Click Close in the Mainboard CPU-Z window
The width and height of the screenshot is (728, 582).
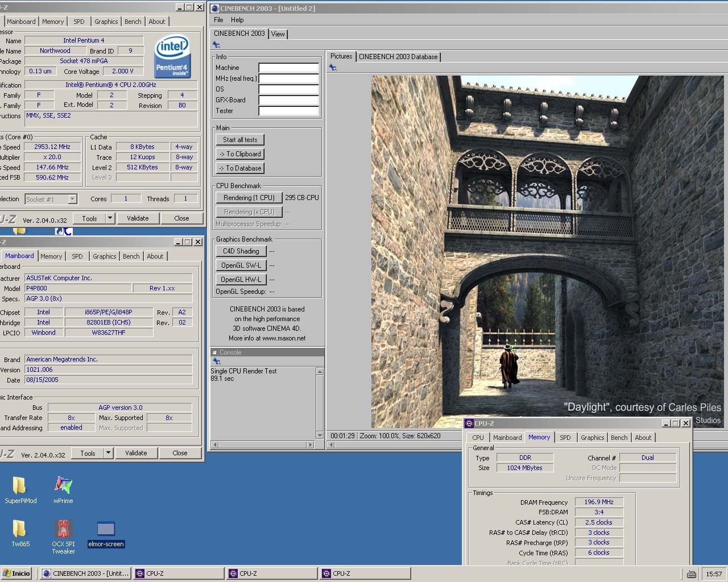click(180, 453)
